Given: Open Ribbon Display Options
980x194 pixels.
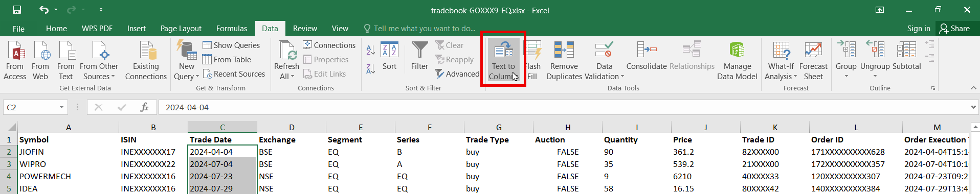Looking at the screenshot, I should coord(880,10).
